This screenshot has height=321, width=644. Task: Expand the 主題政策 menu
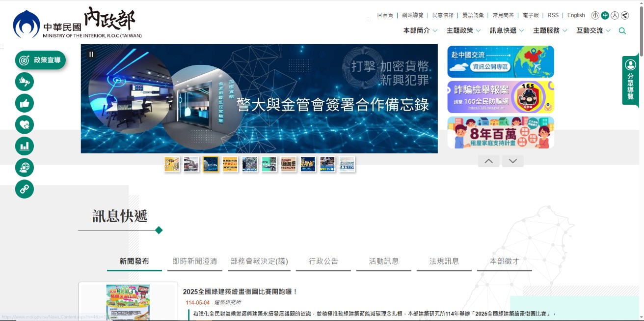pyautogui.click(x=463, y=30)
